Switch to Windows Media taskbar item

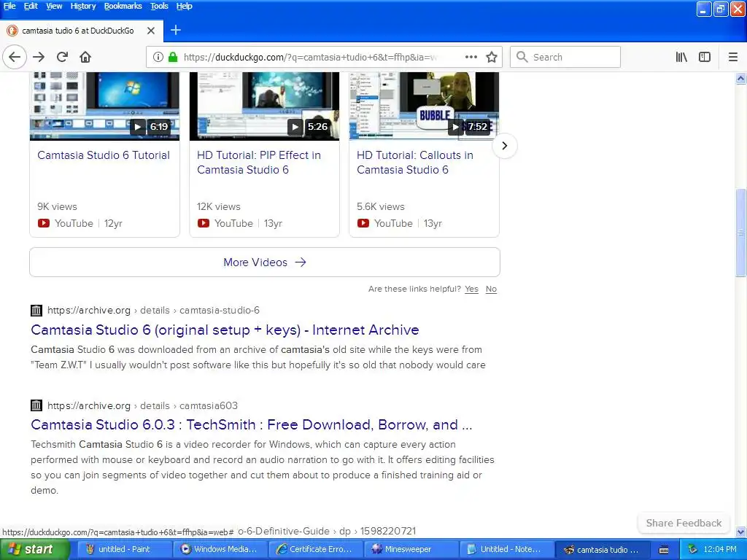tap(219, 550)
